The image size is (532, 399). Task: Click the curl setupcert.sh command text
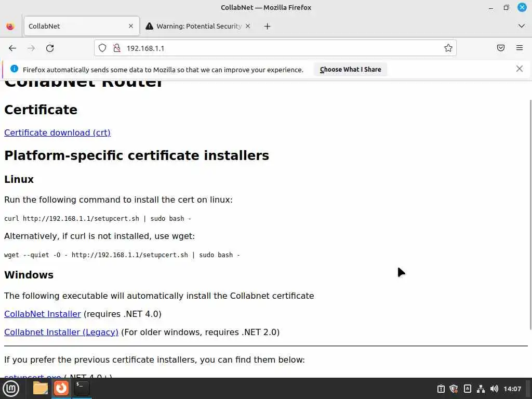pos(98,219)
